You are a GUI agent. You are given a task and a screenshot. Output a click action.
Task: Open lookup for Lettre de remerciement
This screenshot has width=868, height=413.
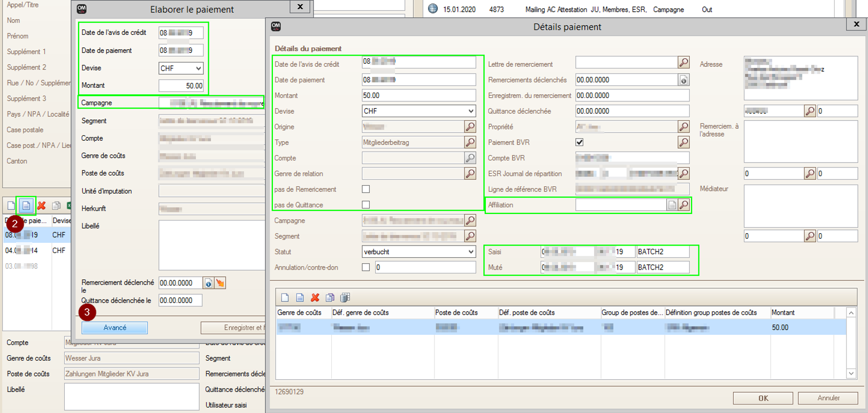coord(683,63)
